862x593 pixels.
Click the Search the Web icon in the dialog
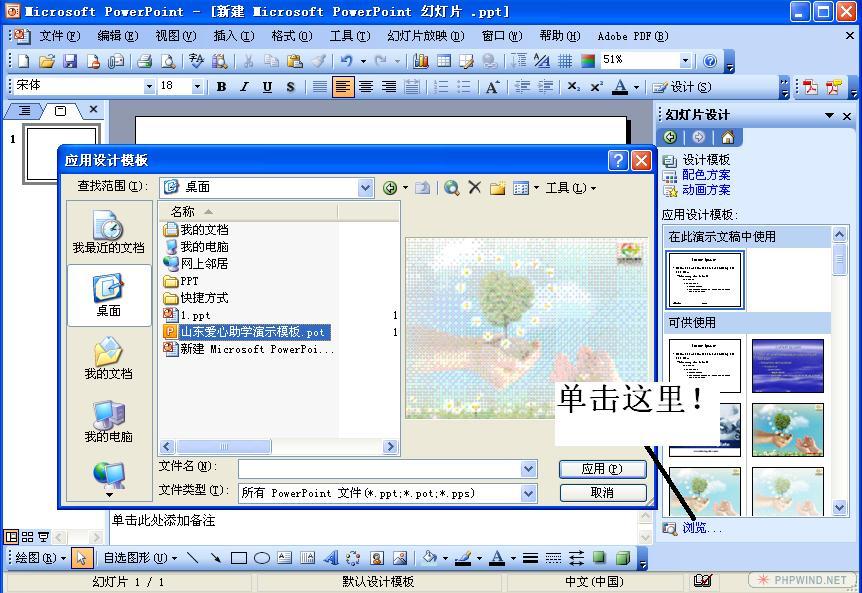point(452,188)
